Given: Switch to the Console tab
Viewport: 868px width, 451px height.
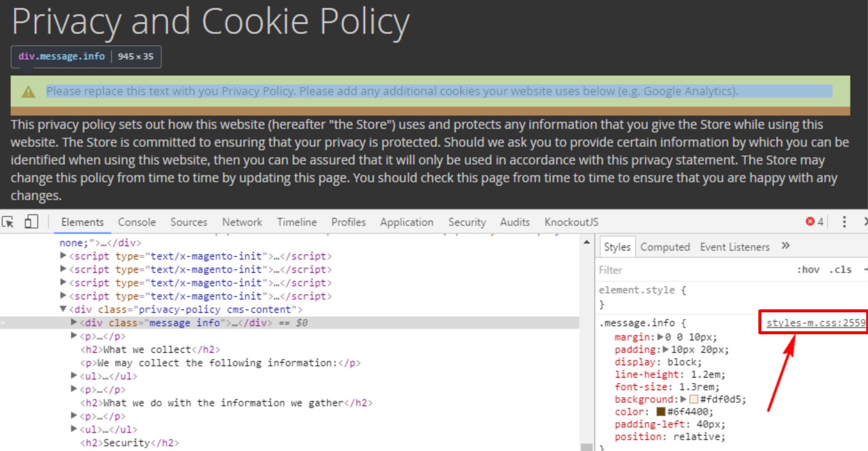Looking at the screenshot, I should point(137,222).
